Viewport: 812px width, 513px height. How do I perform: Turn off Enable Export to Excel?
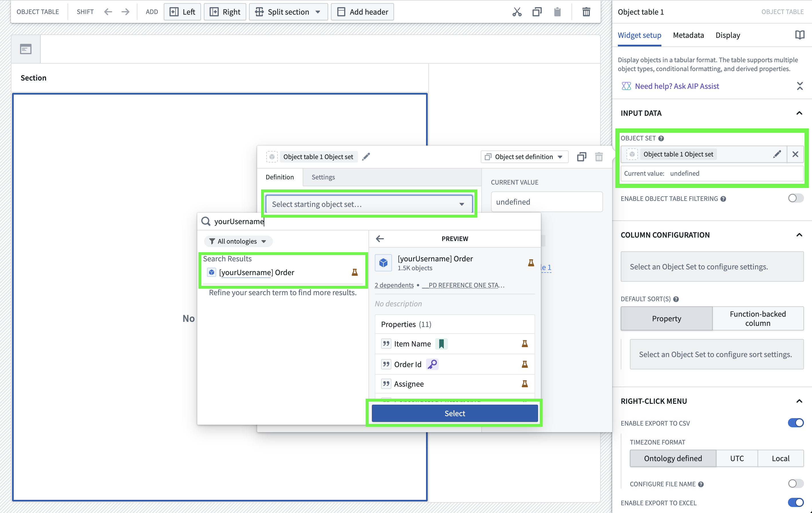[x=795, y=502]
